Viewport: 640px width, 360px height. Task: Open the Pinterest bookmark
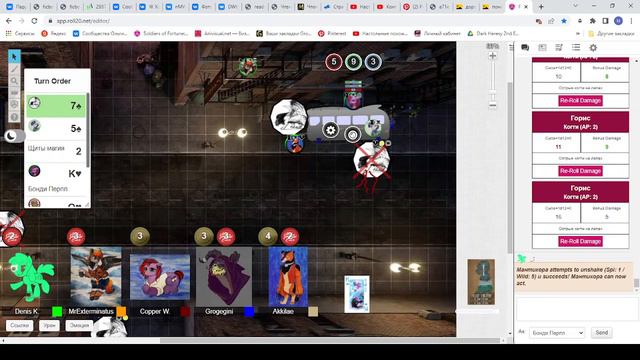pyautogui.click(x=332, y=33)
